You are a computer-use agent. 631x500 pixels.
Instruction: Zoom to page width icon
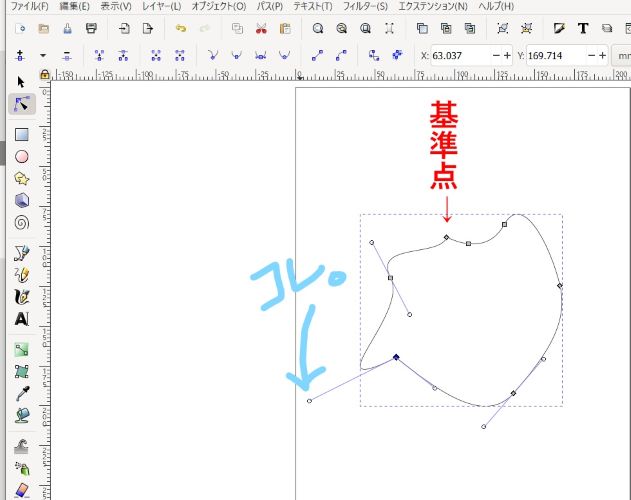389,28
